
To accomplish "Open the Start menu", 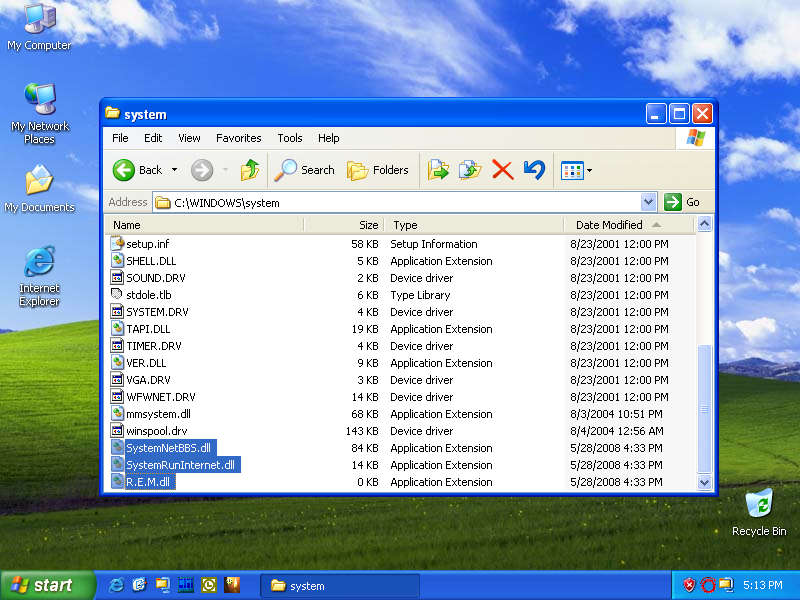I will [x=47, y=585].
